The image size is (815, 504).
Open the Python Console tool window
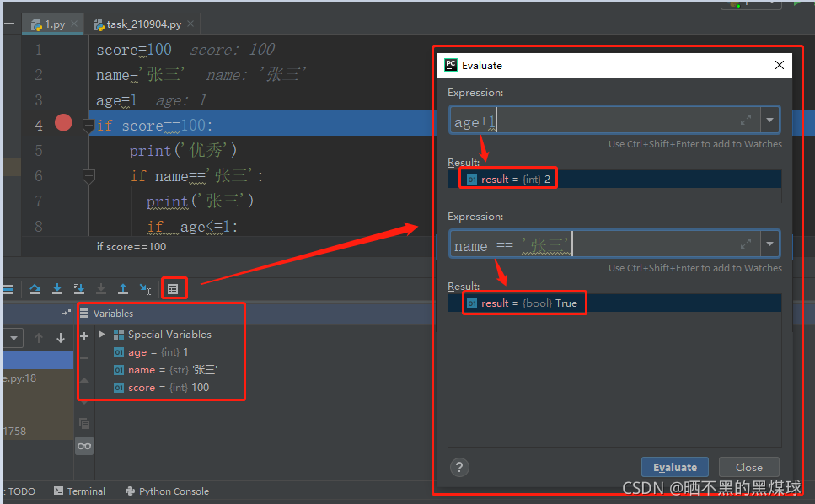coord(168,491)
